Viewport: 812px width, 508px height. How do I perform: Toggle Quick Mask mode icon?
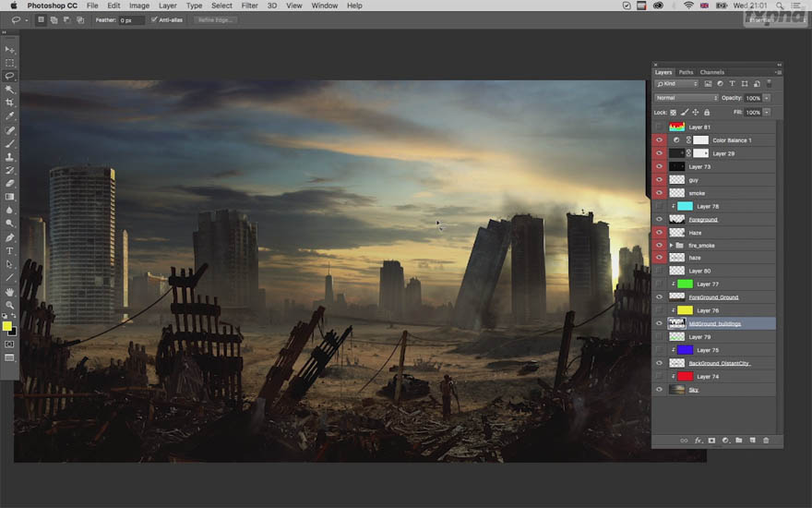9,345
